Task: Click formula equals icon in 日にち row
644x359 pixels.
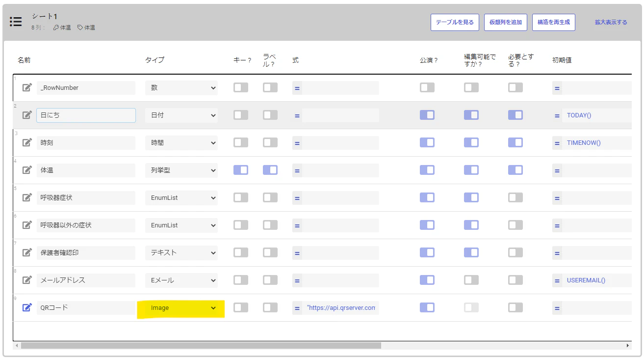Action: click(x=297, y=116)
